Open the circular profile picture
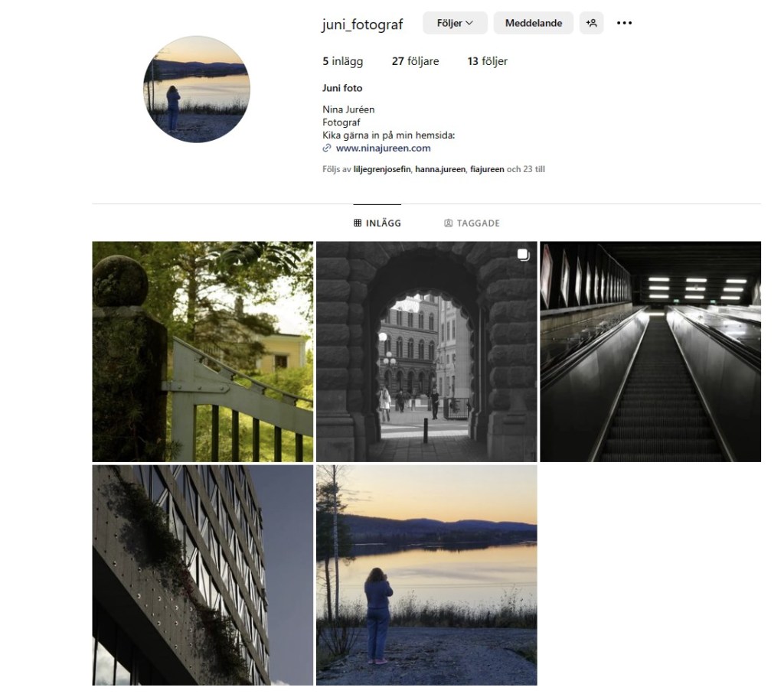The width and height of the screenshot is (784, 697). pos(197,89)
